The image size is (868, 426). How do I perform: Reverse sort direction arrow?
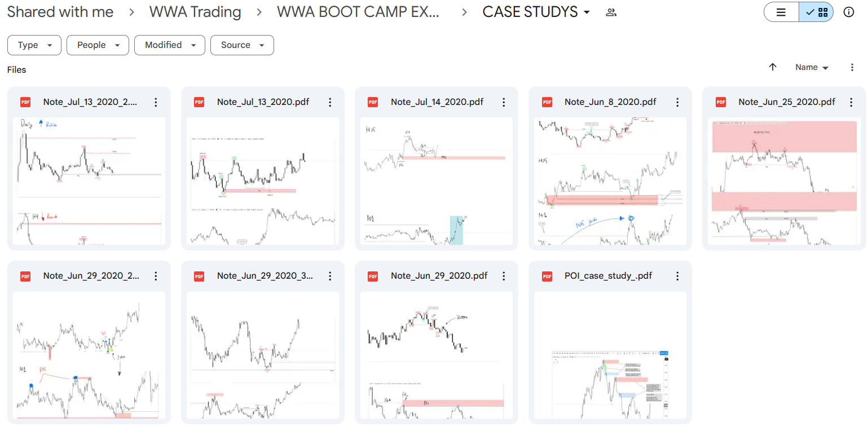click(x=773, y=67)
